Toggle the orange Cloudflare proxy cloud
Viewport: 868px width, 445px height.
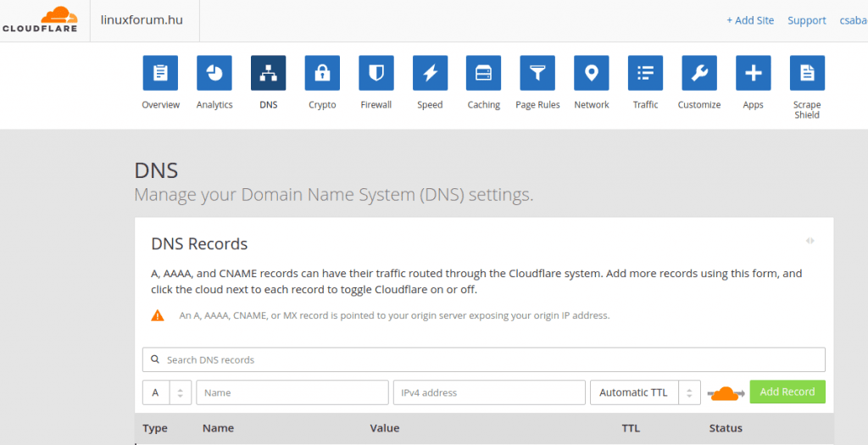[x=724, y=392]
